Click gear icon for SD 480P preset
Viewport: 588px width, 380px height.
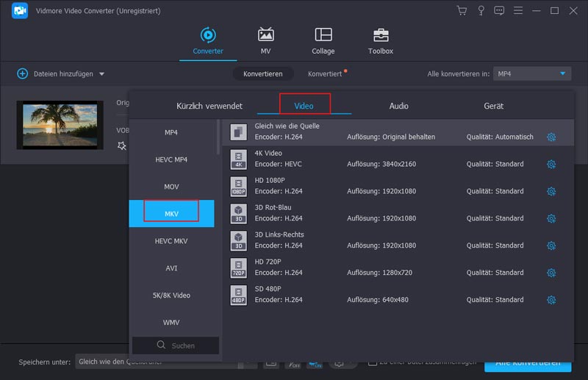(x=551, y=300)
